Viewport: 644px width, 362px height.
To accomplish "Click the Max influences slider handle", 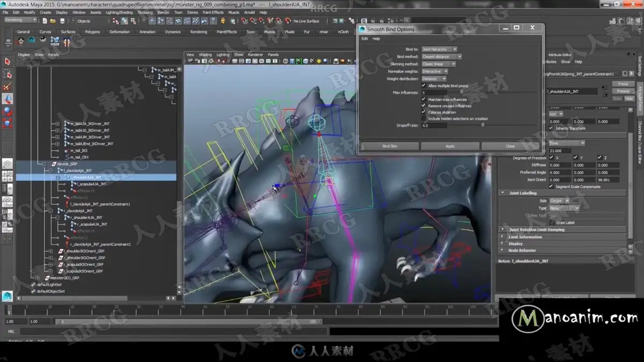I will pyautogui.click(x=462, y=92).
